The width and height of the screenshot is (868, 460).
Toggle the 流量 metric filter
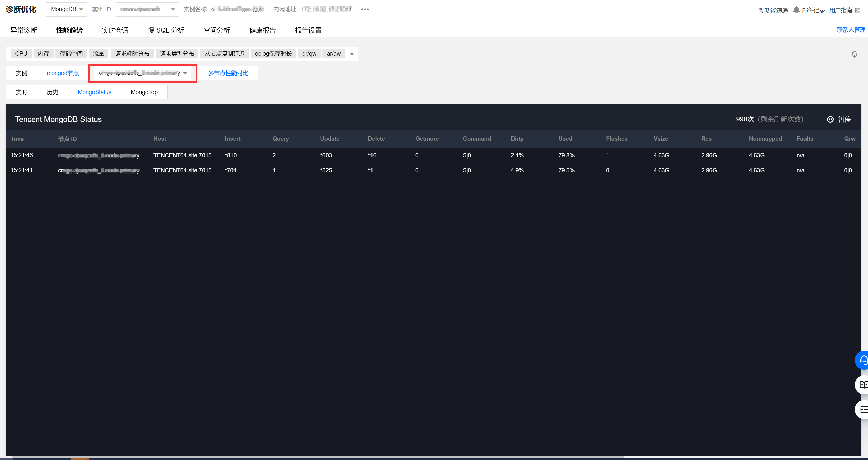[x=98, y=53]
